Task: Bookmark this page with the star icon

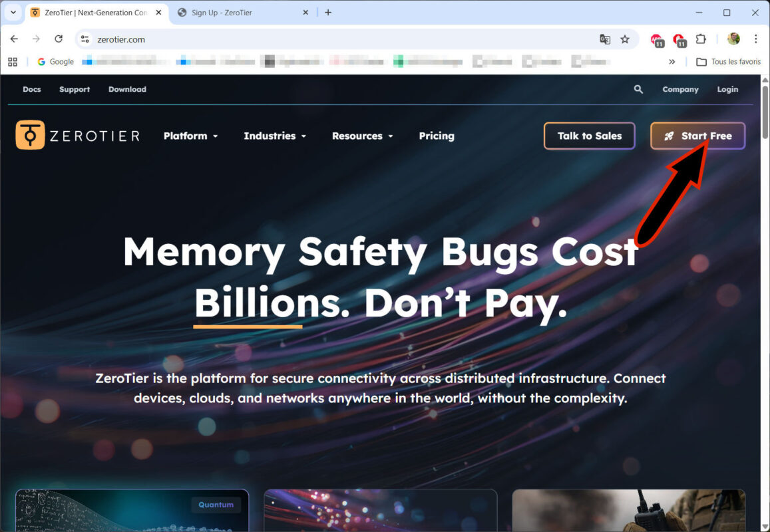Action: pos(625,39)
